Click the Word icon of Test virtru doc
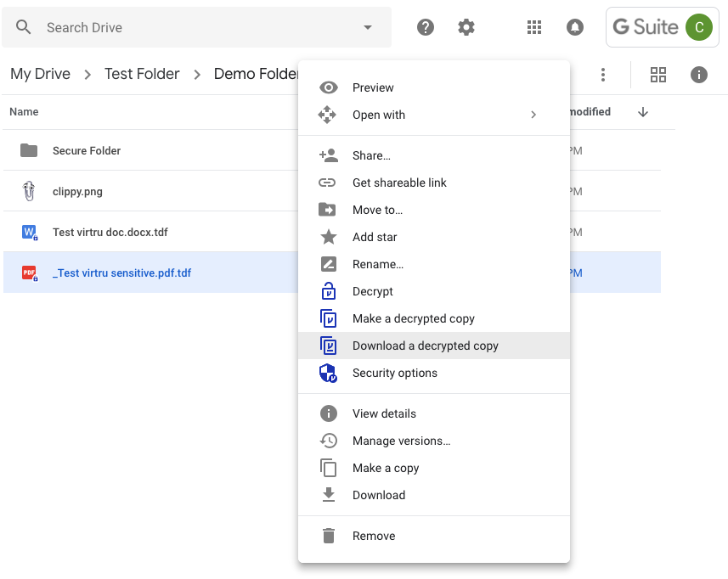Screen dimensions: 728x579 [x=30, y=232]
